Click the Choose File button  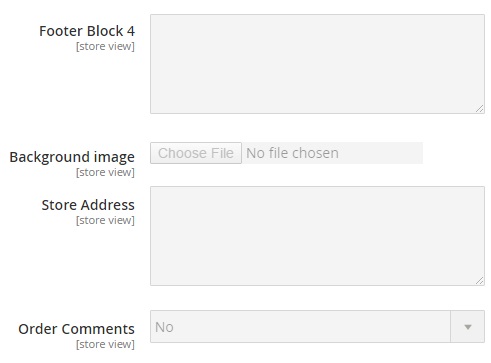click(196, 153)
